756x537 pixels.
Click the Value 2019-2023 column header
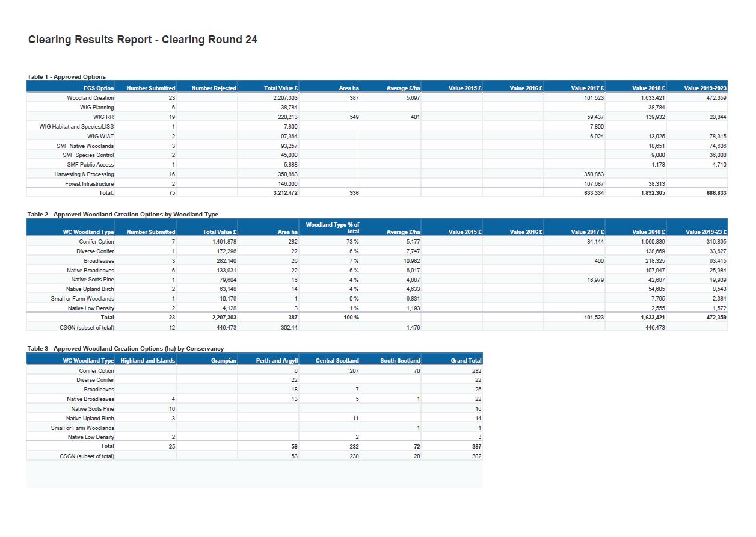(705, 88)
